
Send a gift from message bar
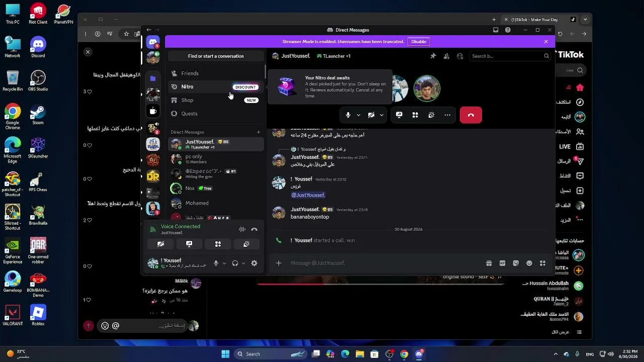(489, 263)
